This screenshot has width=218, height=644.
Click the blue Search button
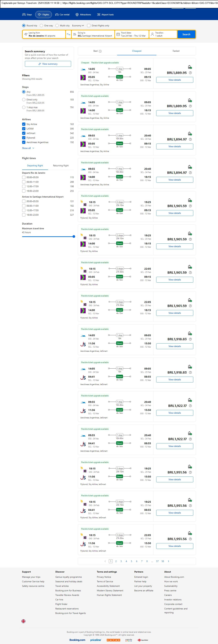point(186,34)
